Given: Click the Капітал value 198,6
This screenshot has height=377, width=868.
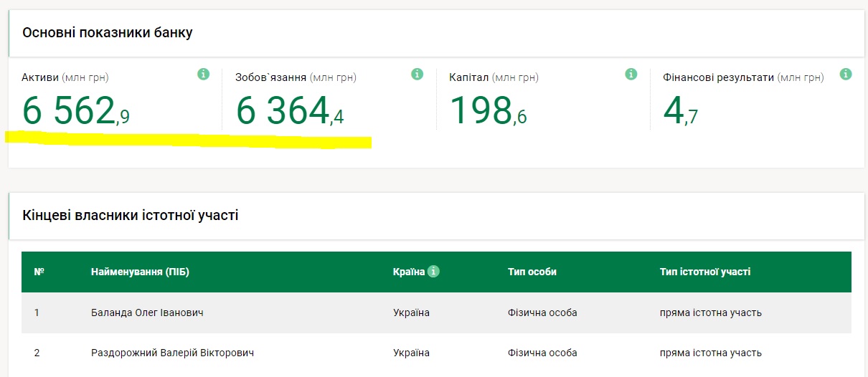Looking at the screenshot, I should click(x=488, y=112).
